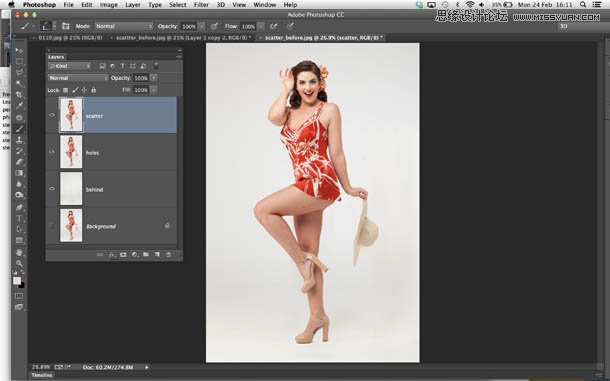Toggle lock image pixels
The height and width of the screenshot is (381, 610).
tap(75, 90)
